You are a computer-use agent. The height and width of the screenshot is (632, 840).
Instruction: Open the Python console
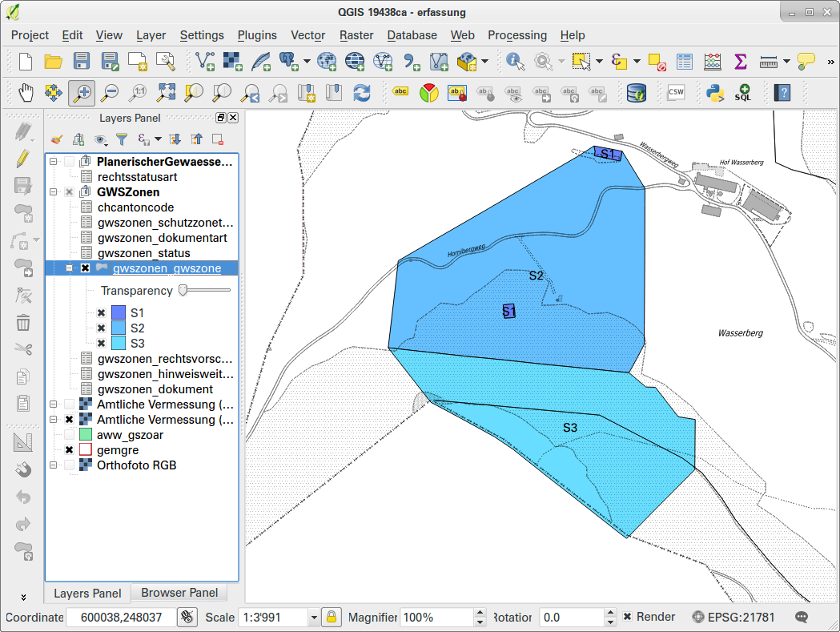pyautogui.click(x=714, y=92)
